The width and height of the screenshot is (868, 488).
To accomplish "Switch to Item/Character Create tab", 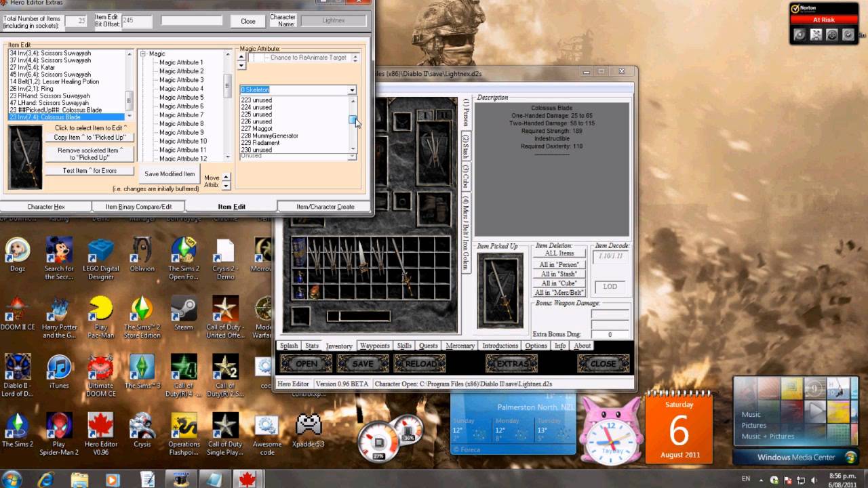I will (325, 207).
